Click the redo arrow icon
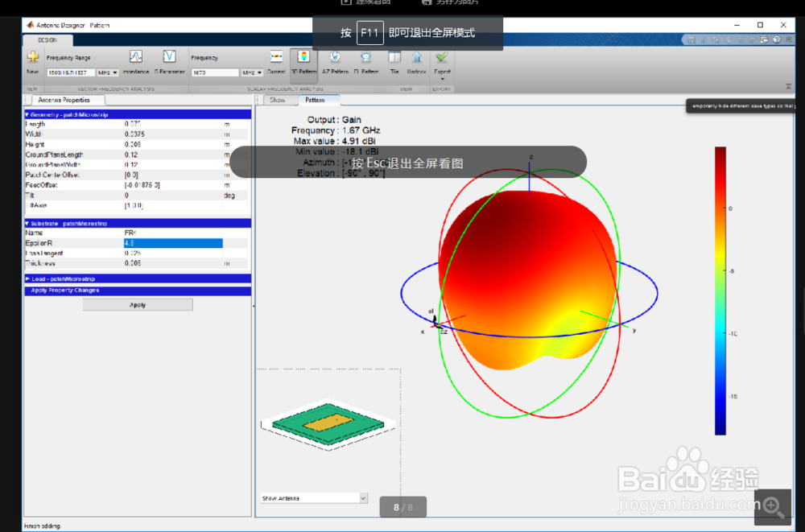Image resolution: width=805 pixels, height=532 pixels. (x=752, y=39)
